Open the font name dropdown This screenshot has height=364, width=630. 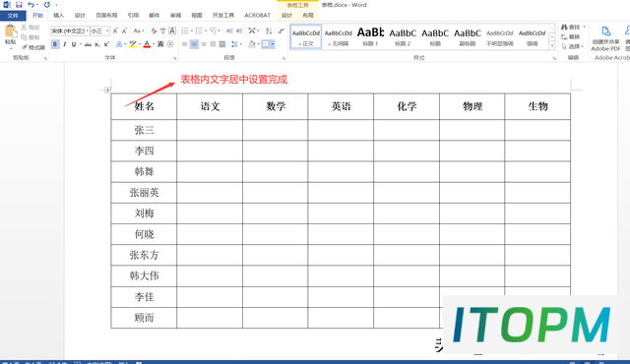pos(88,30)
